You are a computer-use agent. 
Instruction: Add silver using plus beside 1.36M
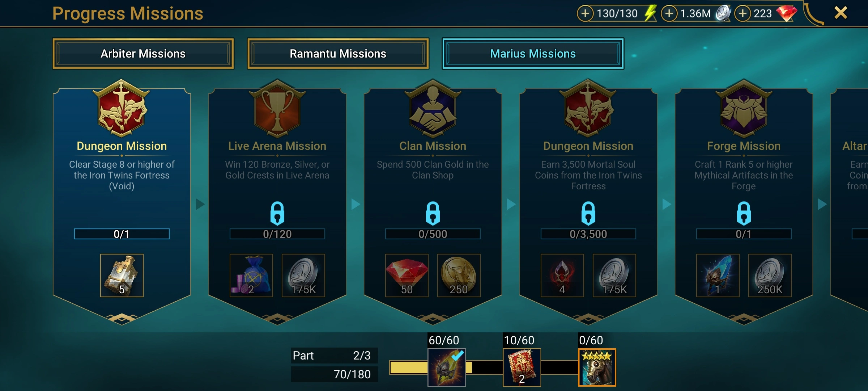pyautogui.click(x=669, y=13)
